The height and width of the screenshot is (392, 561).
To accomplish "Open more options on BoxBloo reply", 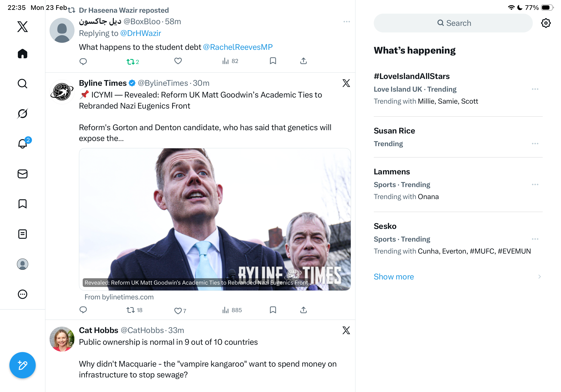I will (x=347, y=22).
